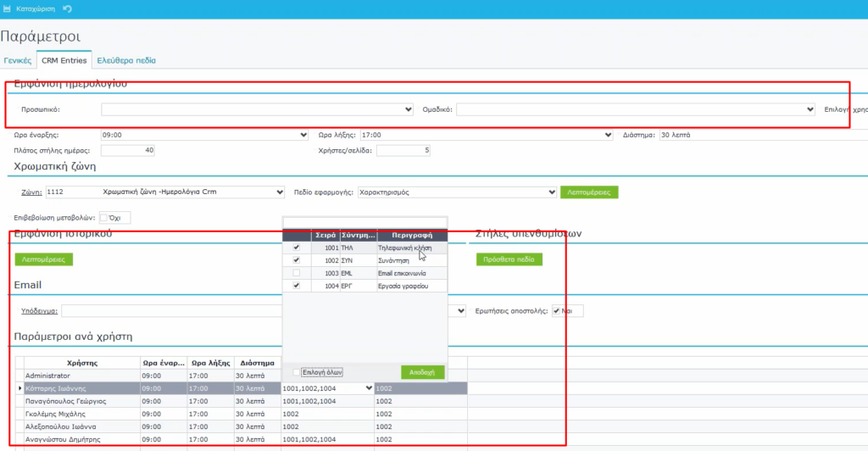Viewport: 868px width, 451px height.
Task: Toggle the Επιβεβαίωση μεταβολών checkbox
Action: point(103,218)
